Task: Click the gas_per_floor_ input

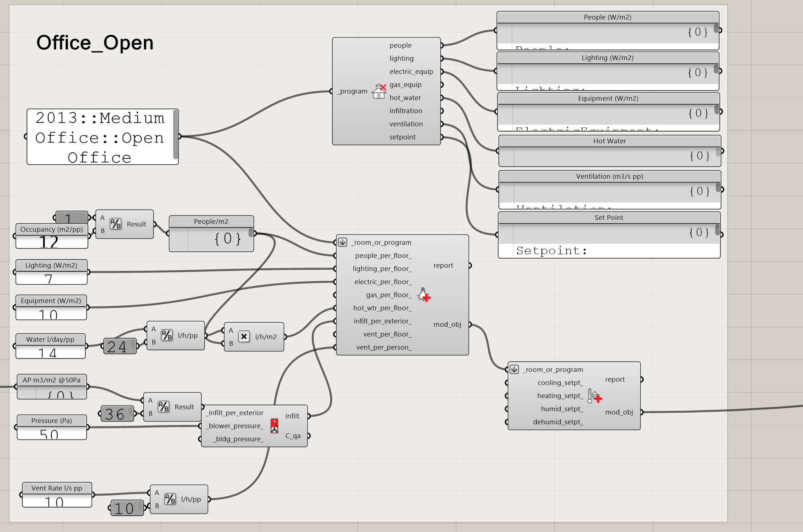Action: pyautogui.click(x=389, y=294)
